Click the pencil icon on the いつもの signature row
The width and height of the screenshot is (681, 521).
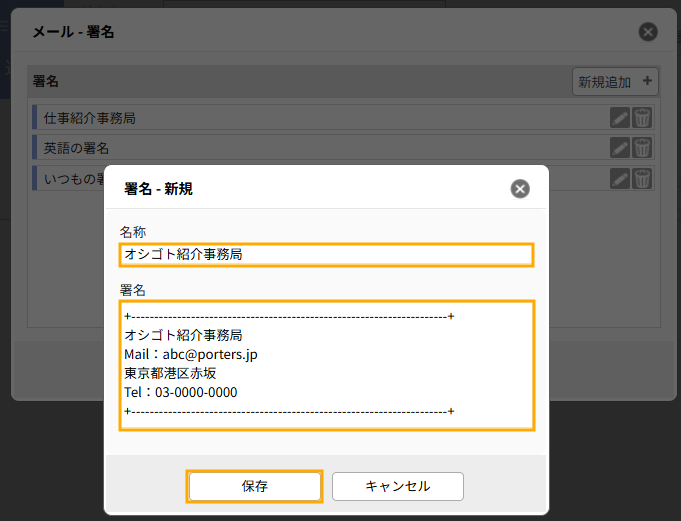coord(620,179)
